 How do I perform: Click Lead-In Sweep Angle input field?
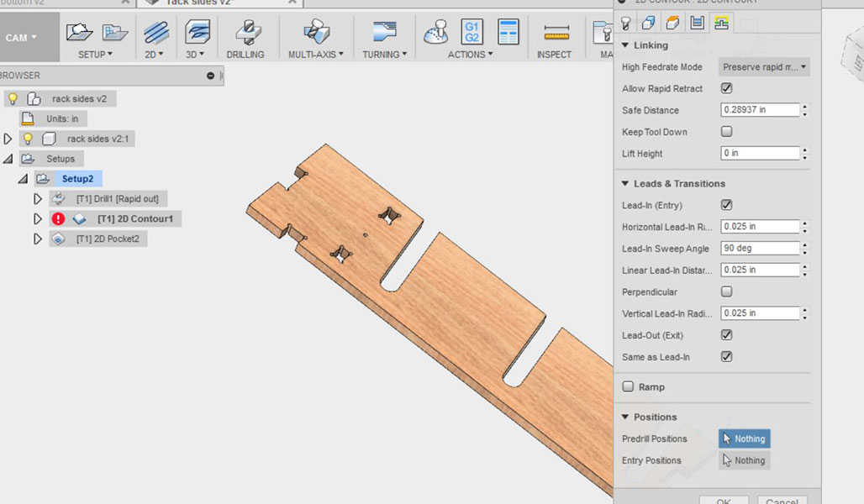tap(760, 249)
